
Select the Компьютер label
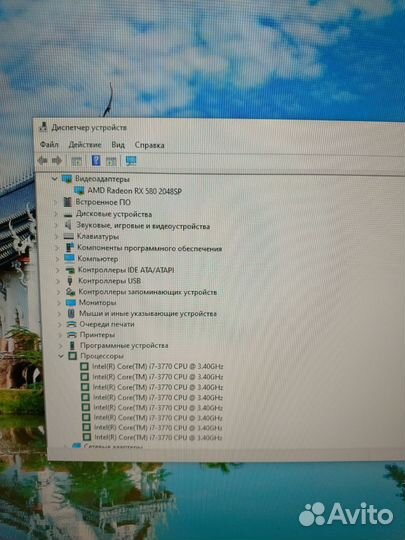click(97, 259)
